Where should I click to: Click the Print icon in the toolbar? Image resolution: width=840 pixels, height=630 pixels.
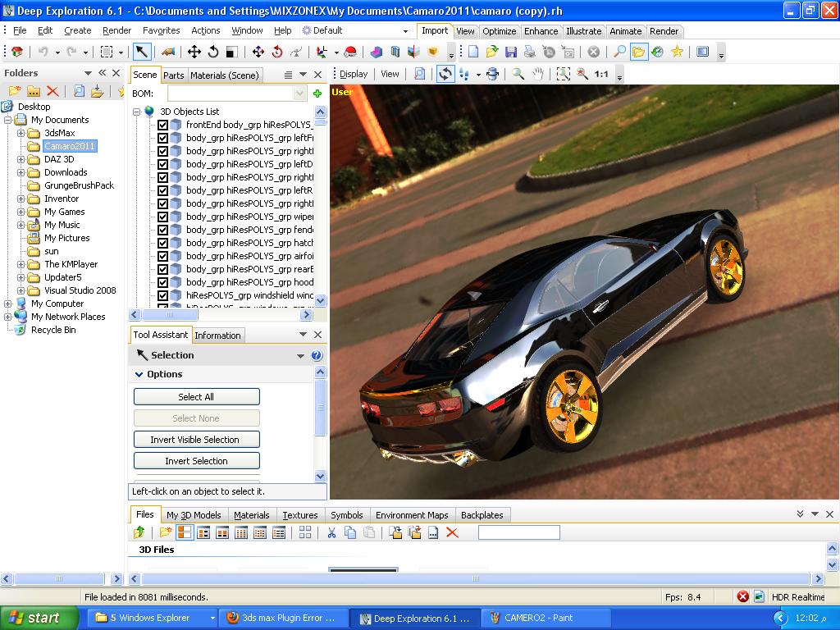click(529, 52)
